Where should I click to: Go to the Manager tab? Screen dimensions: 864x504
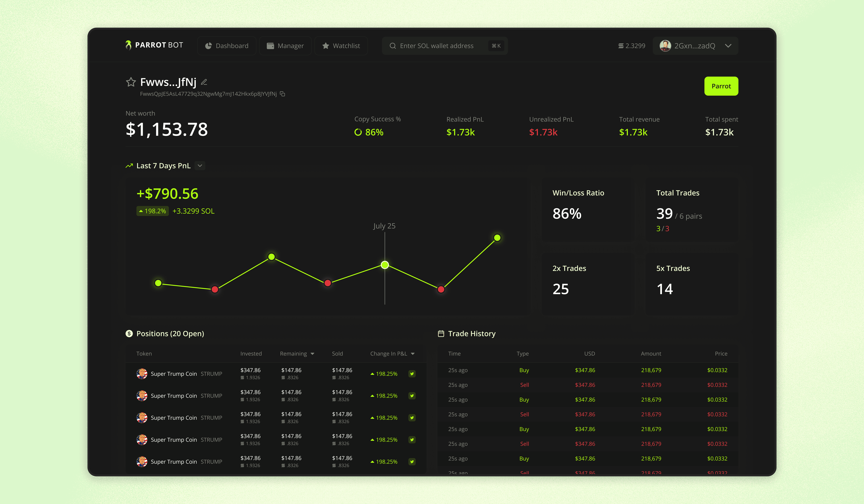285,46
